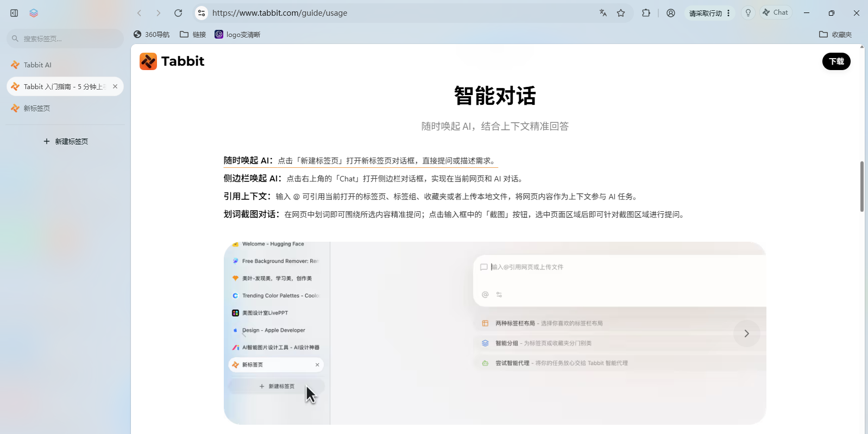868x434 pixels.
Task: Click the subtitle 随时唤起 AI,结合上下文精准回答
Action: coord(495,127)
